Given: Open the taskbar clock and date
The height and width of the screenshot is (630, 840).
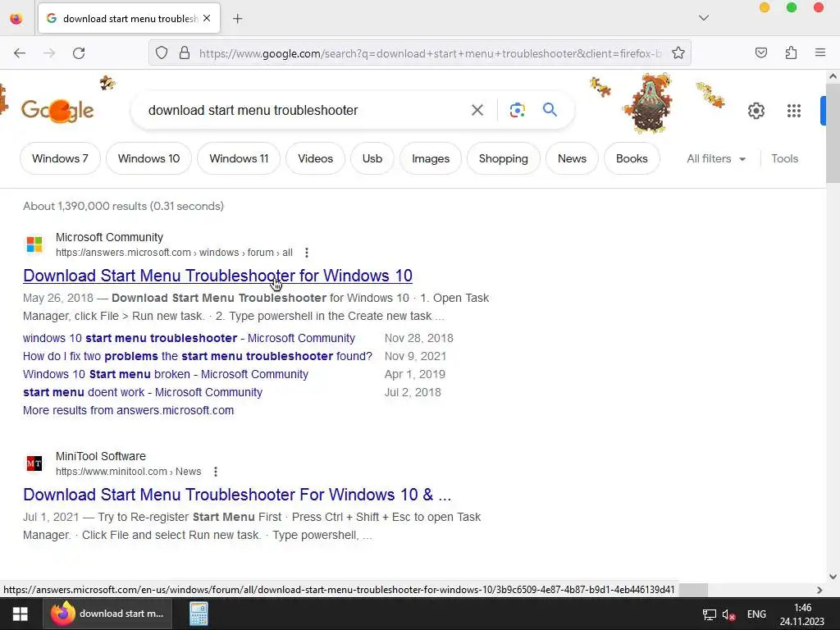Looking at the screenshot, I should coord(802,614).
